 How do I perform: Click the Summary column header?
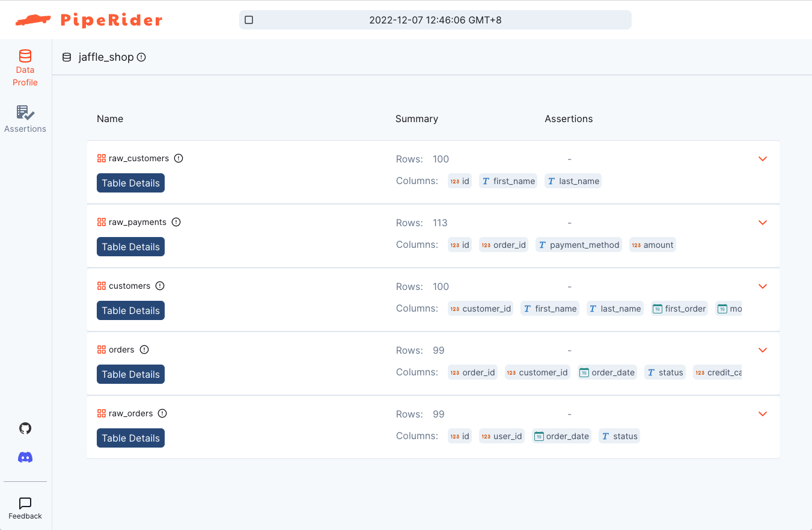tap(417, 119)
